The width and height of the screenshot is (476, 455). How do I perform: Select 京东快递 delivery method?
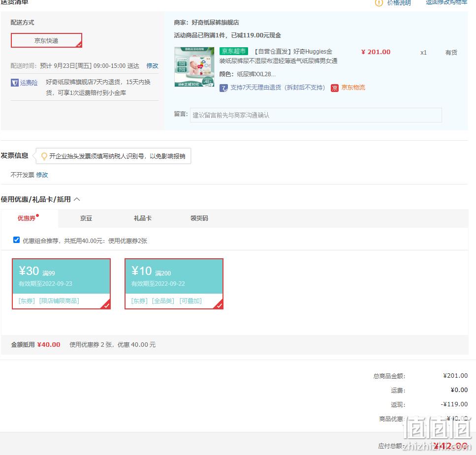tap(46, 40)
